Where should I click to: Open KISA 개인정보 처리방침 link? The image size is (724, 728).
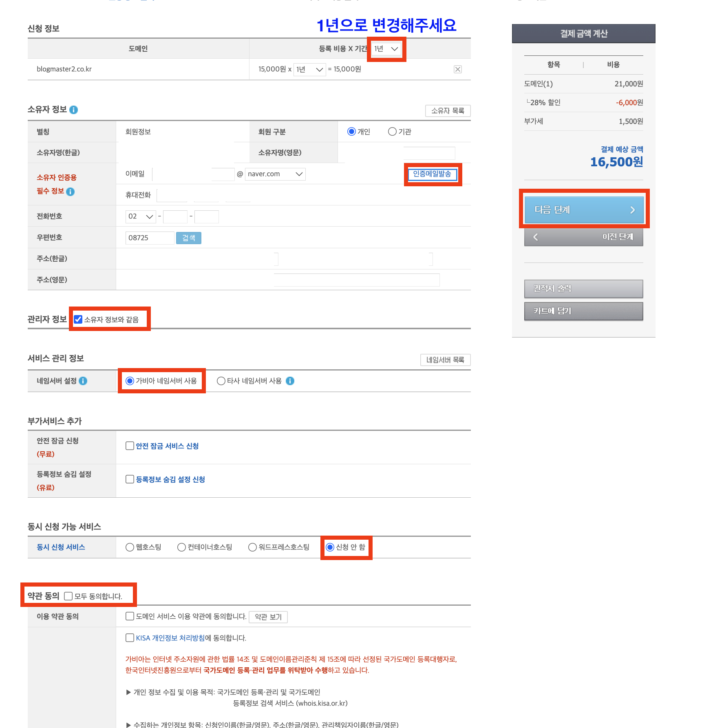170,638
